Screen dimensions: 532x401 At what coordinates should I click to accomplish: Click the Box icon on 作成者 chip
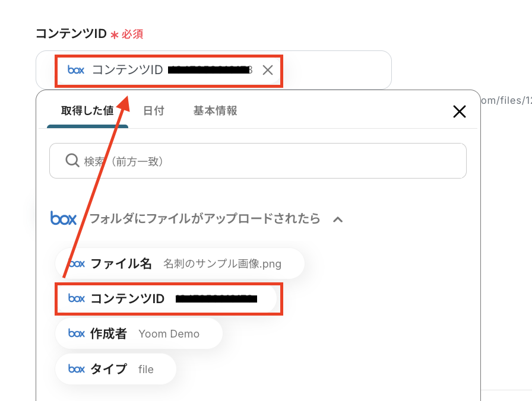77,333
